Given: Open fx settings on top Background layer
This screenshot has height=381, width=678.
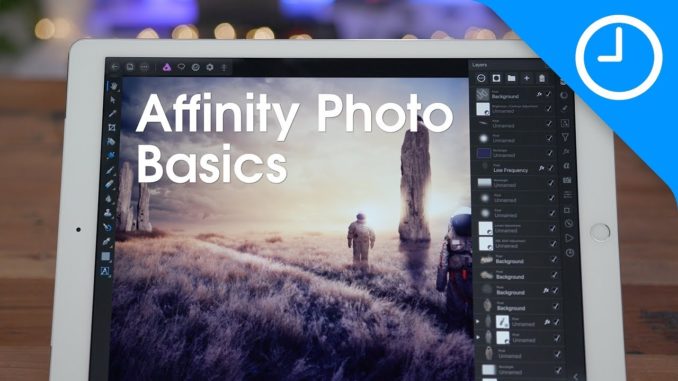Looking at the screenshot, I should pyautogui.click(x=540, y=94).
